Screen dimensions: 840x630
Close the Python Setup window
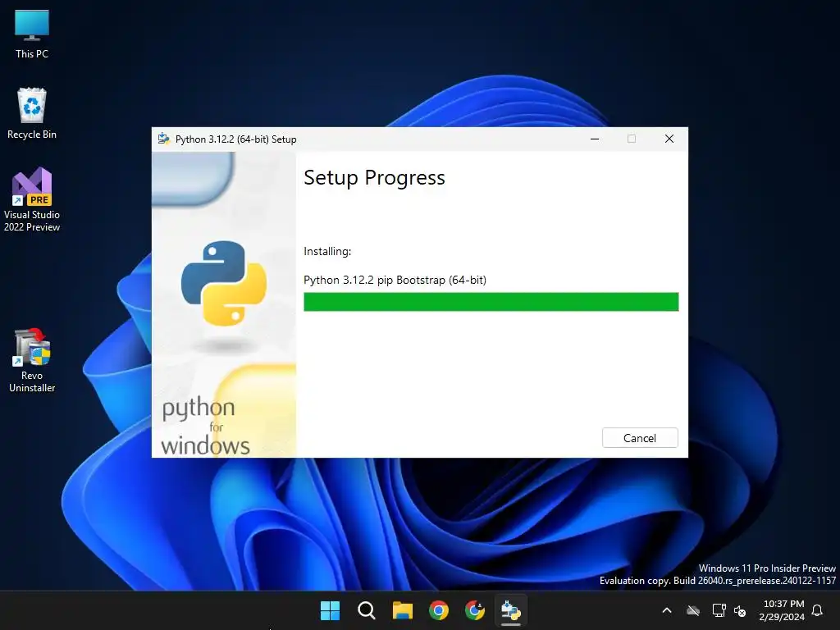669,139
